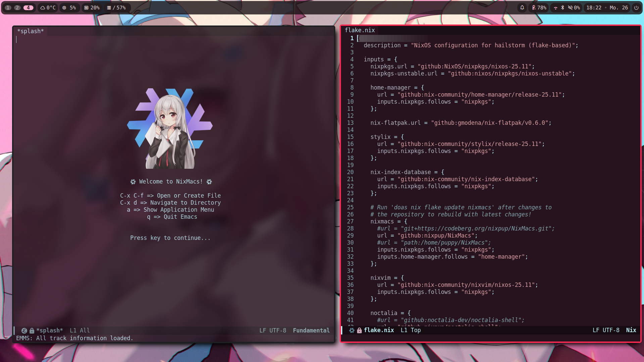This screenshot has height=362, width=644.
Task: Click commented codeberg.org url on line 28
Action: tap(466, 228)
